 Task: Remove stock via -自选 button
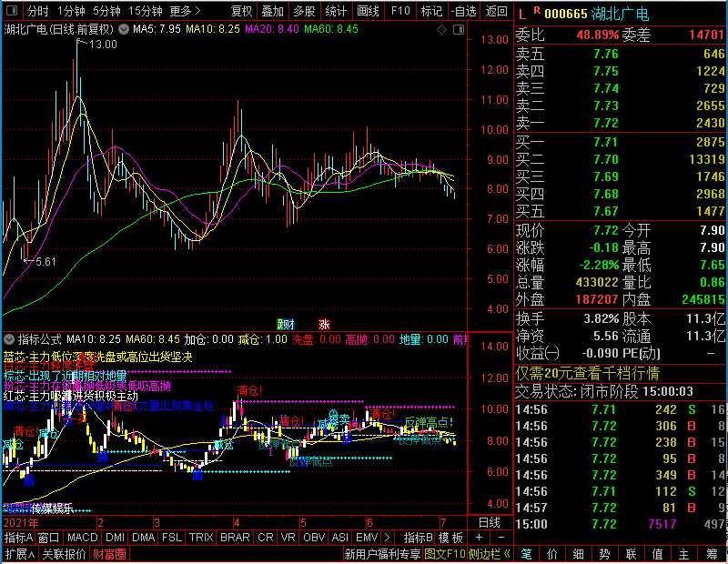coord(464,11)
